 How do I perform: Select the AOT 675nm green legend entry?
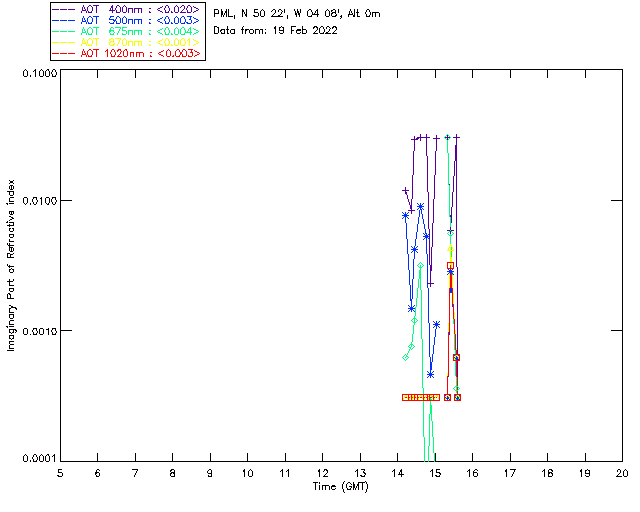coord(127,31)
